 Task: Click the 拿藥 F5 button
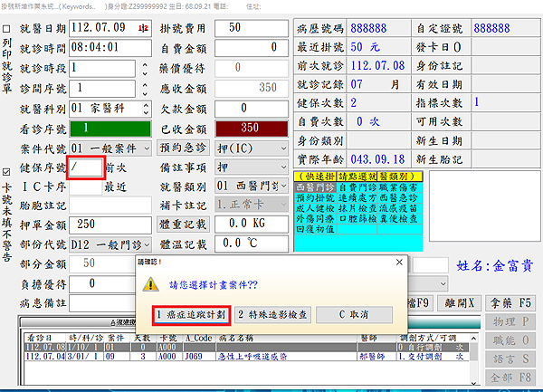(x=517, y=300)
